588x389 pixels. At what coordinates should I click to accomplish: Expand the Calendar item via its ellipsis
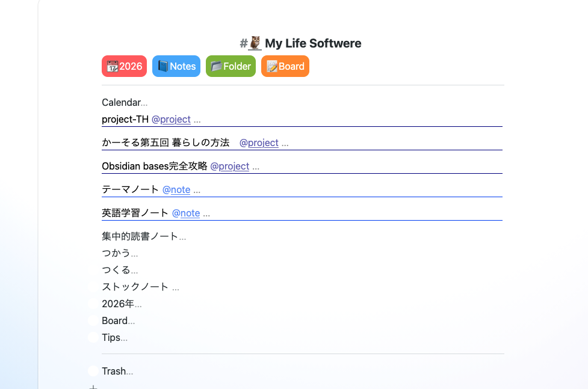(143, 103)
